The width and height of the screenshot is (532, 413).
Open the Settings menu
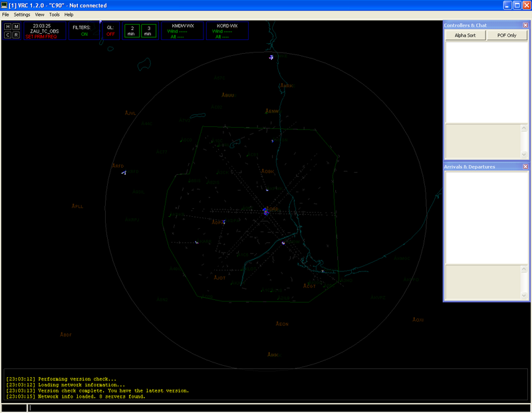pos(22,14)
